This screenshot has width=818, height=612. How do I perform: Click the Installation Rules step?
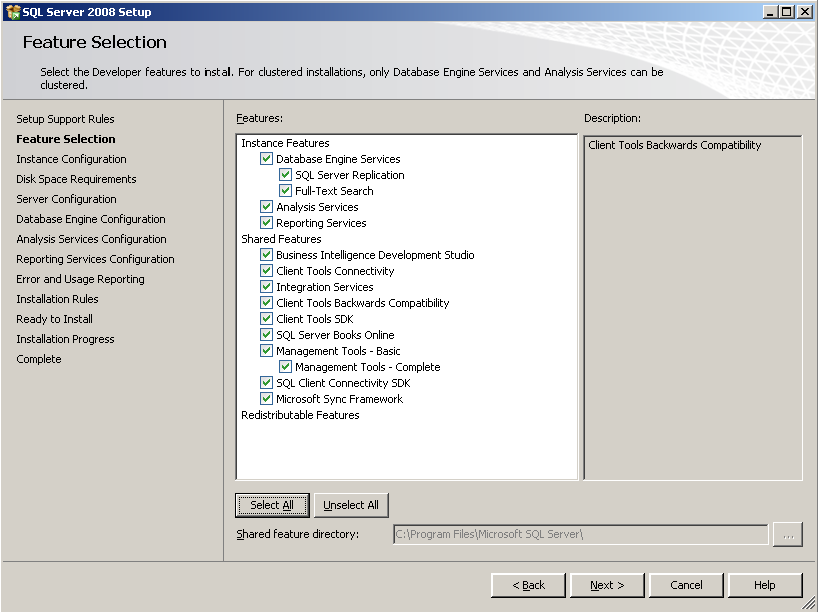(57, 299)
